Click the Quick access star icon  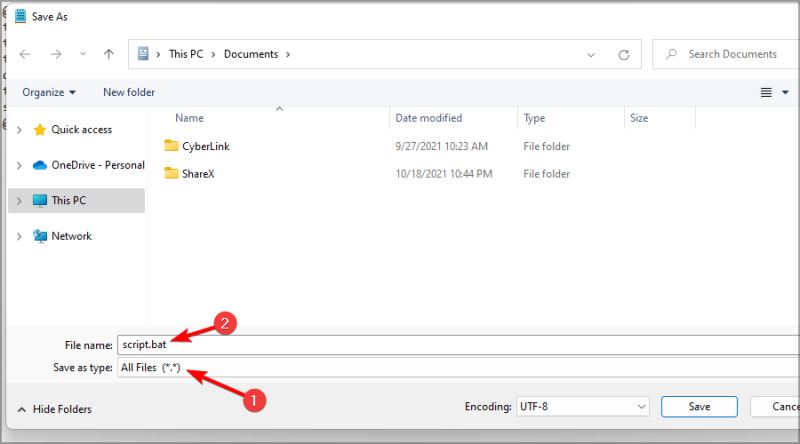[39, 130]
